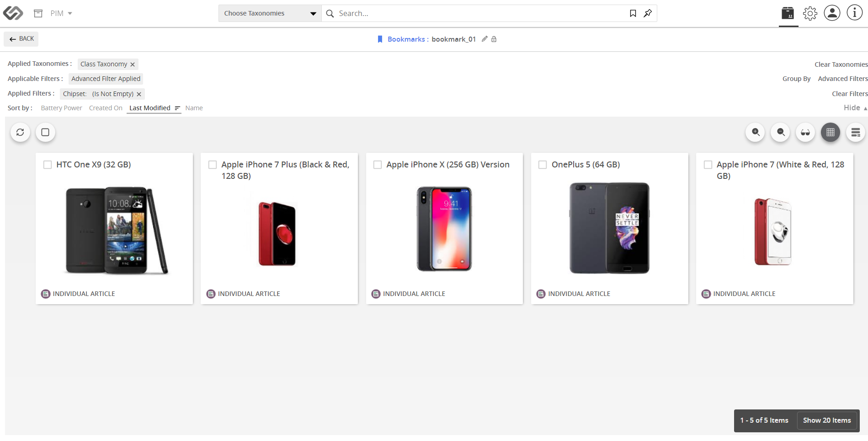Open the Apple iPhone 7 White & Red image
This screenshot has width=868, height=441.
click(x=773, y=232)
